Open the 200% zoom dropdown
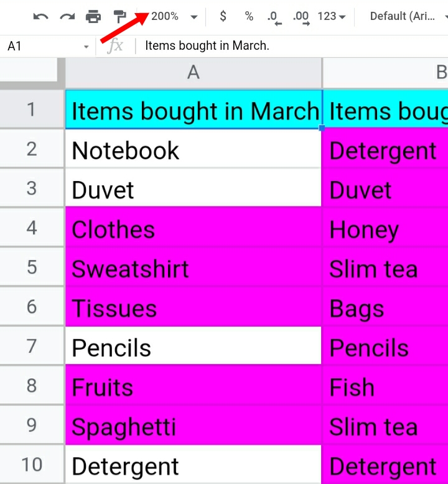The width and height of the screenshot is (448, 484). [x=174, y=16]
